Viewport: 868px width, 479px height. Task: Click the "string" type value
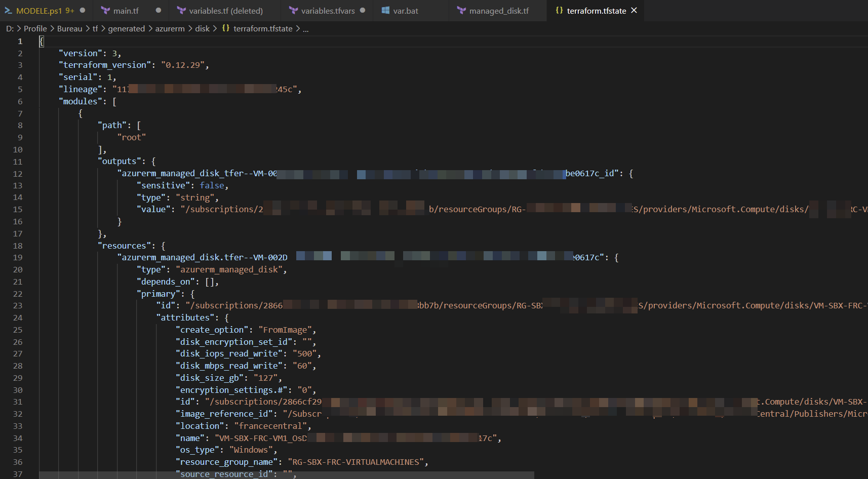click(195, 198)
